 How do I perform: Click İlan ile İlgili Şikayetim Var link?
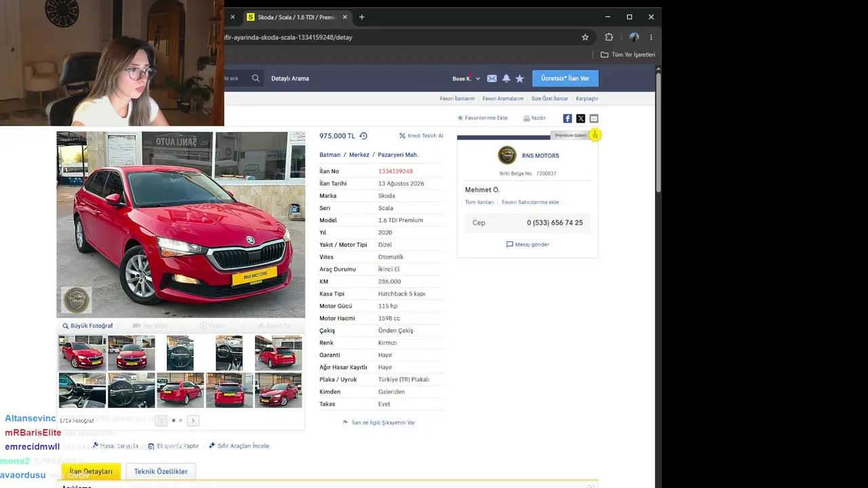coord(379,423)
